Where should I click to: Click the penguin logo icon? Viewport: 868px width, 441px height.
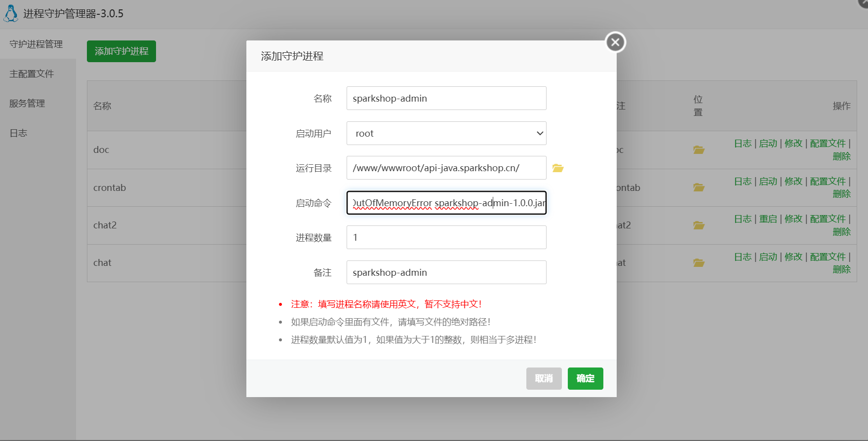pos(11,13)
